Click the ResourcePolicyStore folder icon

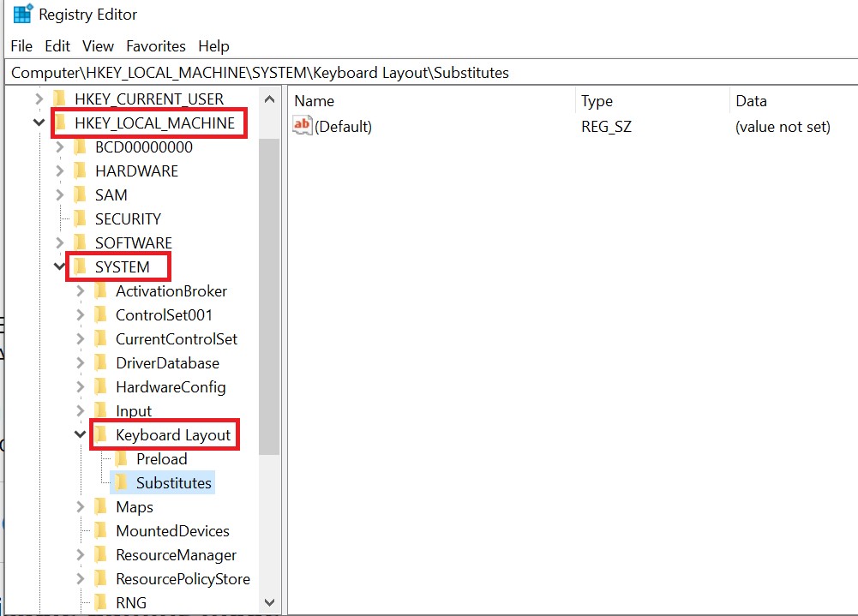tap(100, 578)
